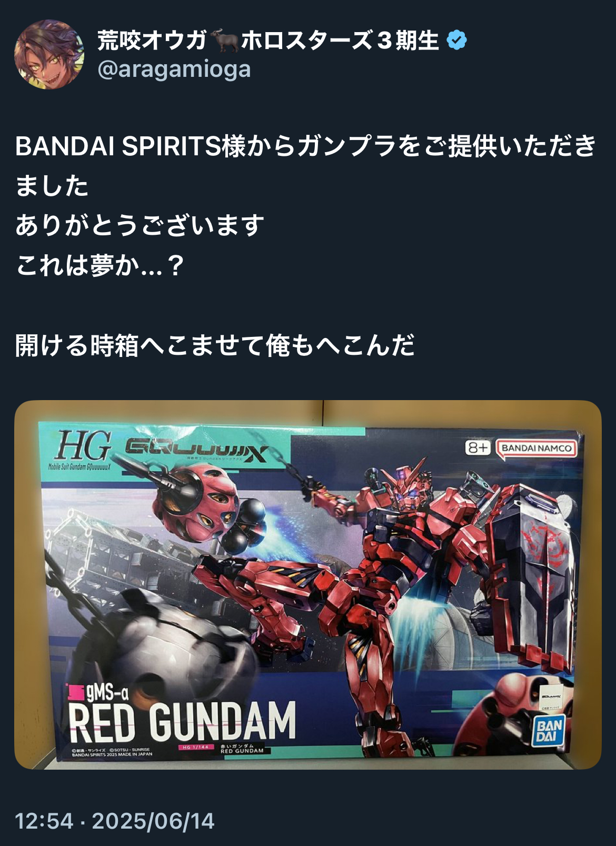Open the Red Gundam box photo
Viewport: 616px width, 846px height.
[x=308, y=585]
